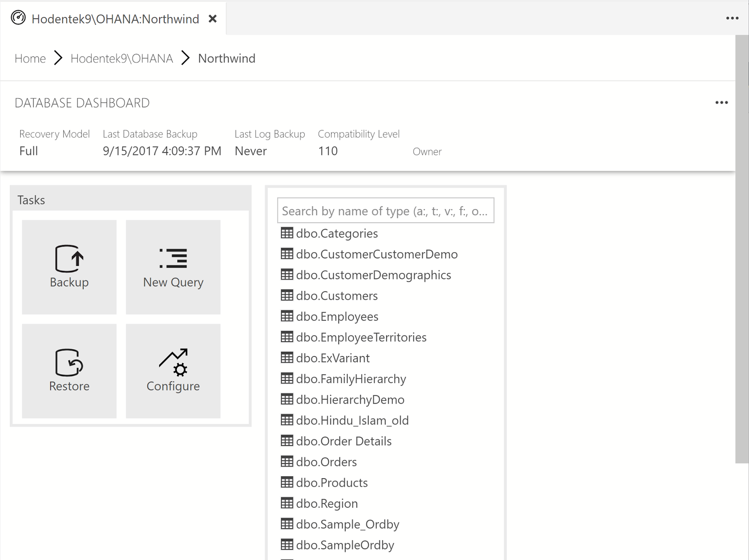Click the chevron after Hodentek9\OHANA breadcrumb
Viewport: 749px width, 560px height.
(186, 58)
